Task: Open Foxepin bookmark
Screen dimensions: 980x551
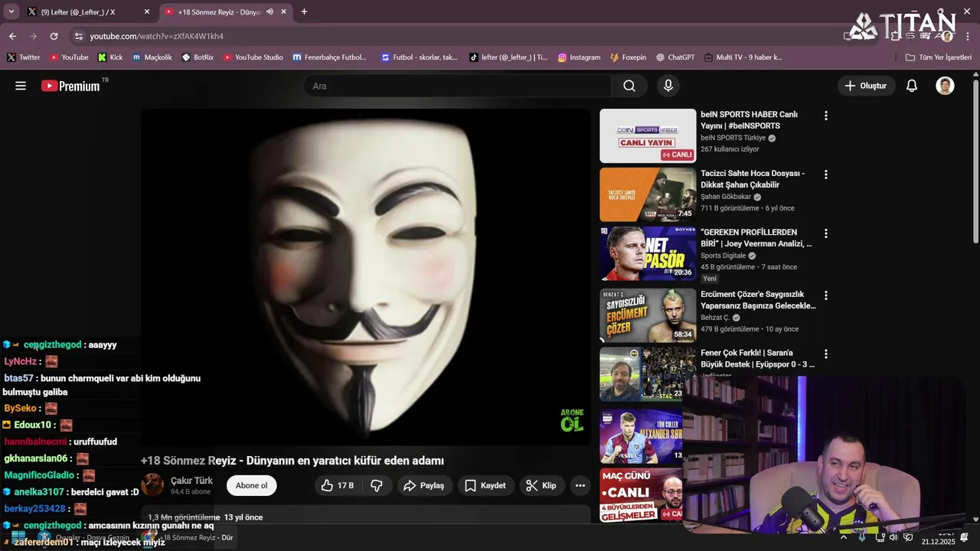Action: click(x=628, y=57)
